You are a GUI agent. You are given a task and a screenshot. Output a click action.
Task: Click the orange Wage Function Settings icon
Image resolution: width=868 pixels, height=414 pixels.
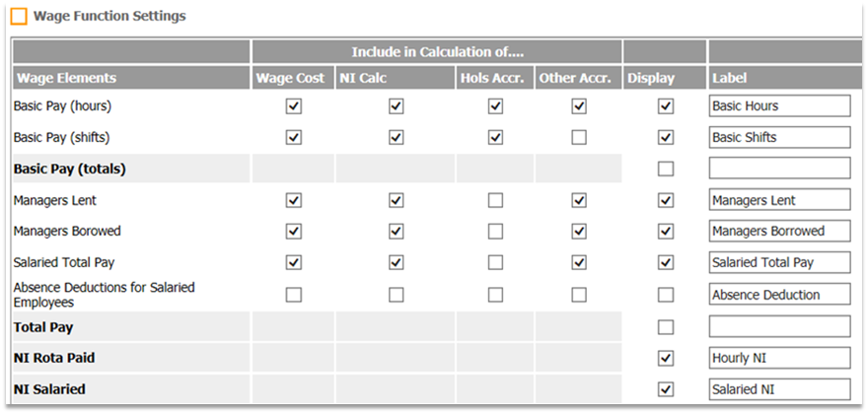(19, 17)
